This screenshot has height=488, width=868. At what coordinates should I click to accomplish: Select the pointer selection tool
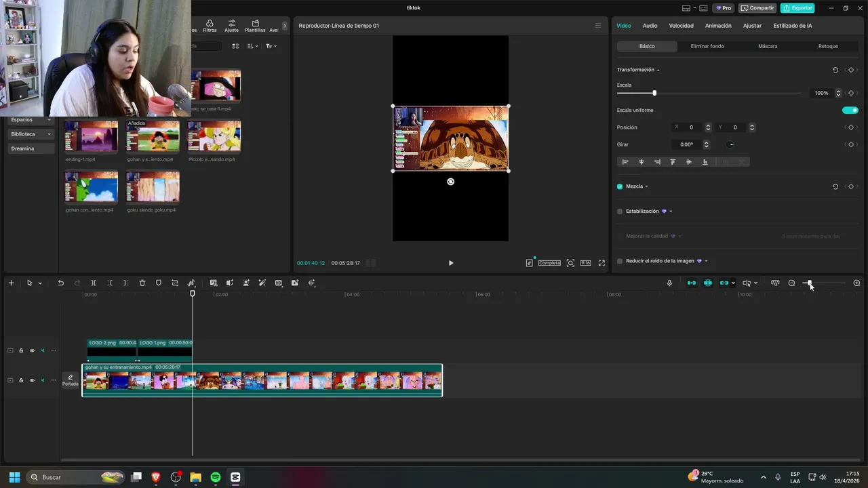tap(29, 283)
